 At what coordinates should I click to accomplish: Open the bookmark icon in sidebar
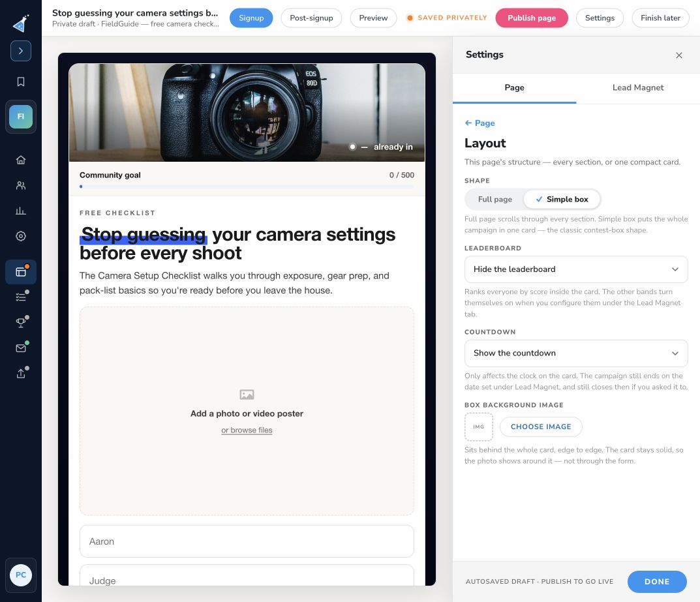click(x=20, y=82)
